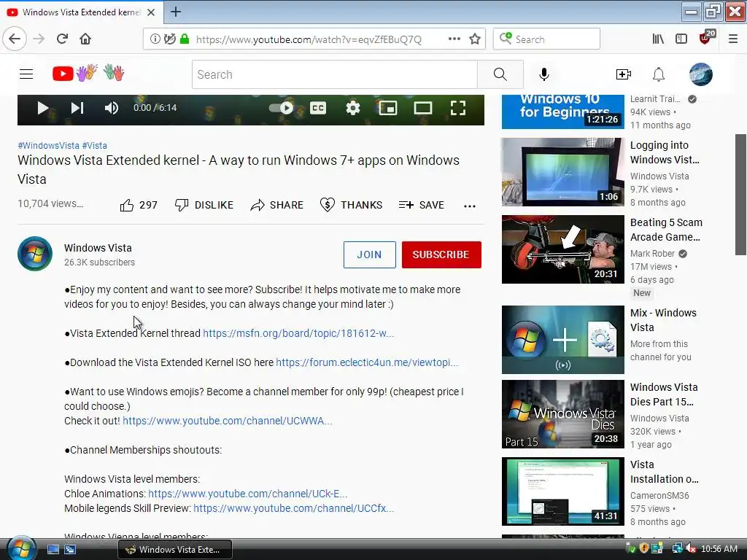Mute the video volume
747x560 pixels.
point(112,108)
